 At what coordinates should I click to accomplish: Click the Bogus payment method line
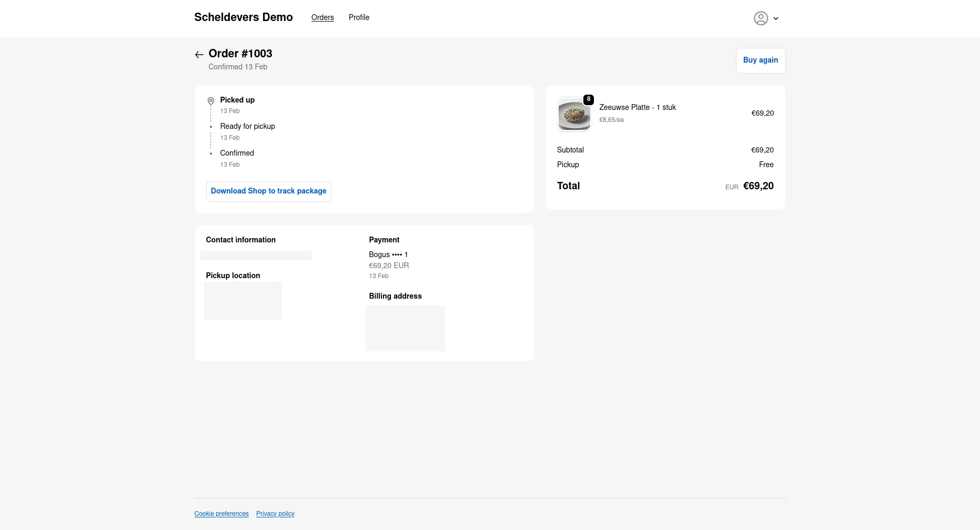388,254
